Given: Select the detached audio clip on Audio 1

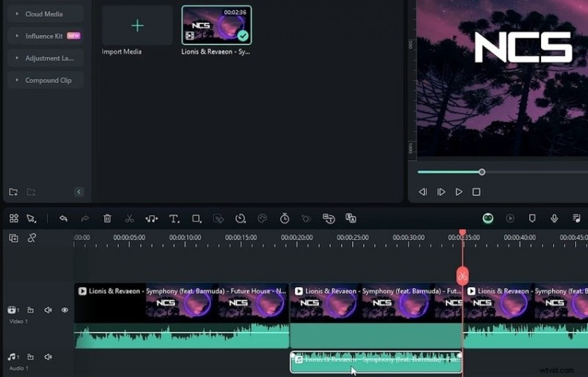Looking at the screenshot, I should pyautogui.click(x=376, y=362).
